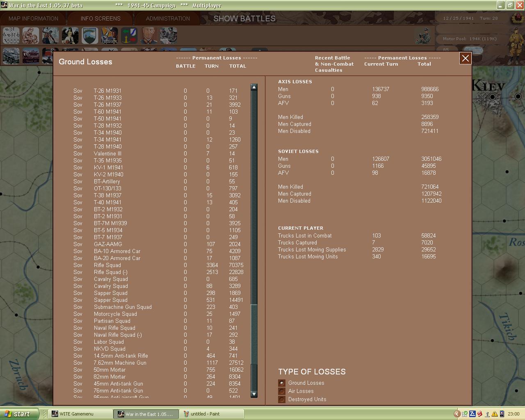Click the red truck icon in second toolbar row
The width and height of the screenshot is (525, 420).
click(31, 56)
